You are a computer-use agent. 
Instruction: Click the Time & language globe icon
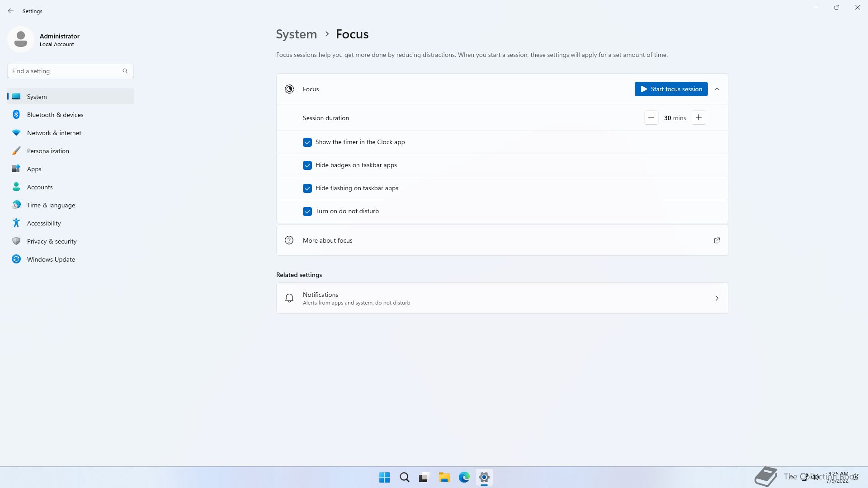[16, 205]
